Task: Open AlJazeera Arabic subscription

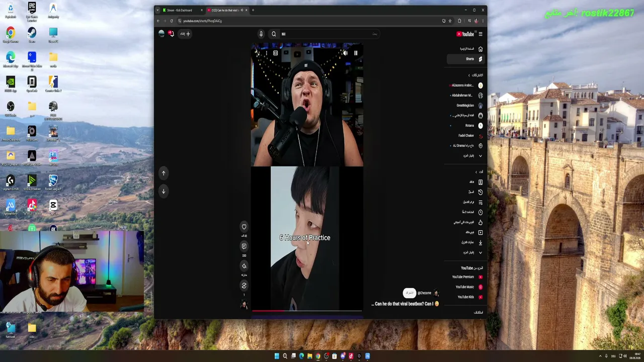Action: (466, 85)
